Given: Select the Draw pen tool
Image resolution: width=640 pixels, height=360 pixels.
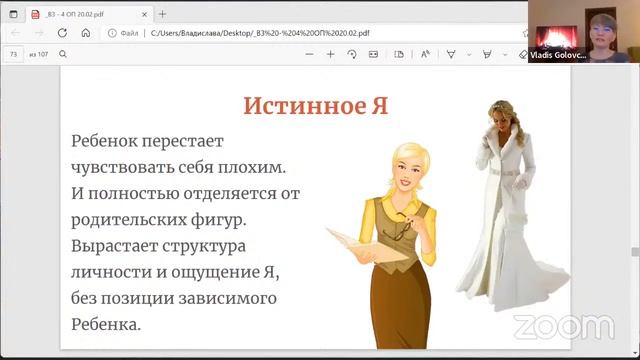Looking at the screenshot, I should click(x=451, y=54).
